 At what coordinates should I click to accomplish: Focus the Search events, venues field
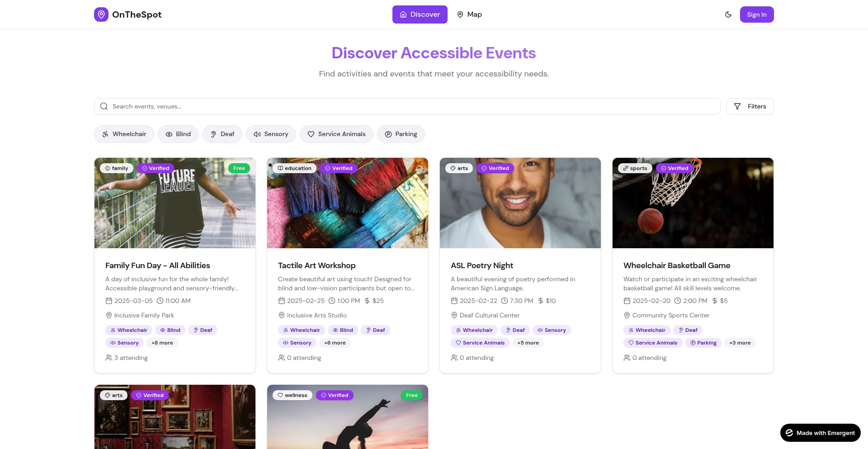click(x=407, y=106)
